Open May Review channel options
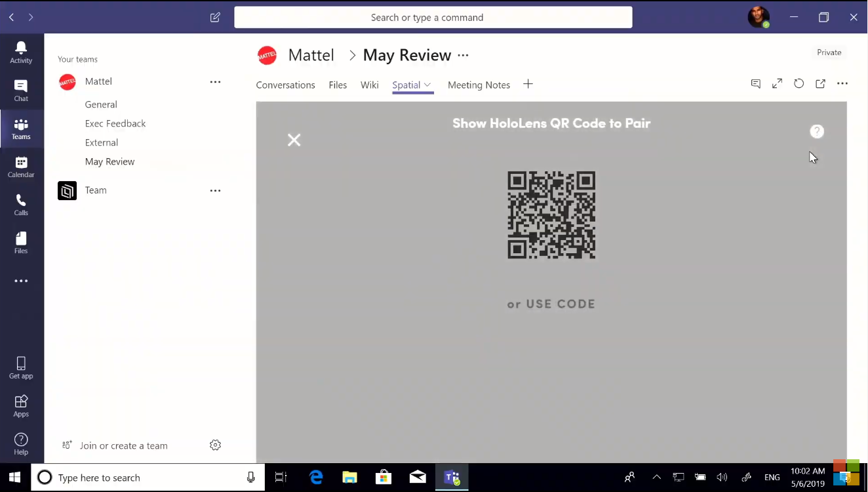Screen dimensions: 868x492 pos(463,55)
